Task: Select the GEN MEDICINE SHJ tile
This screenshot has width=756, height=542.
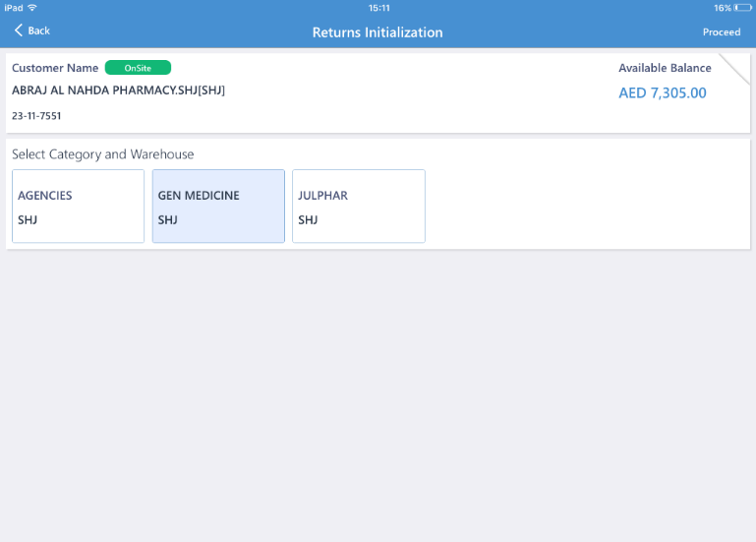Action: pos(218,207)
